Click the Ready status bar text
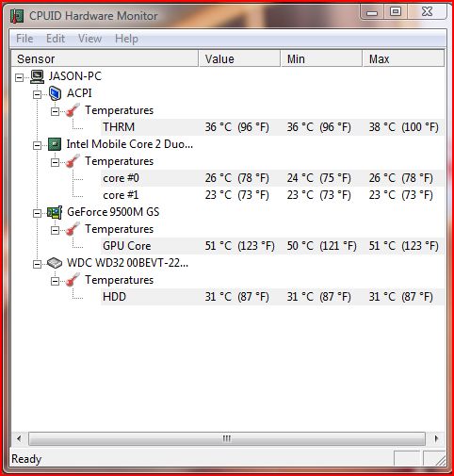 (26, 459)
